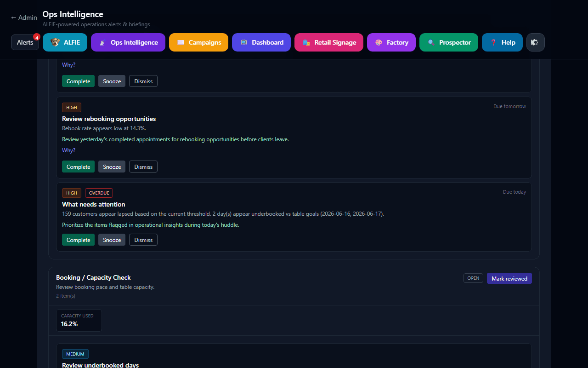Click the "Due today" label

[x=514, y=192]
